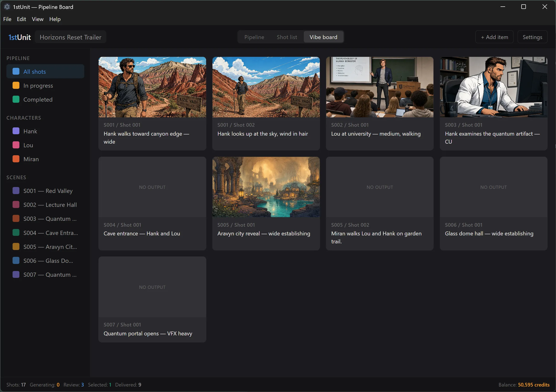Open S001 Shot 002 sky thumbnail
This screenshot has height=392, width=556.
coord(266,87)
